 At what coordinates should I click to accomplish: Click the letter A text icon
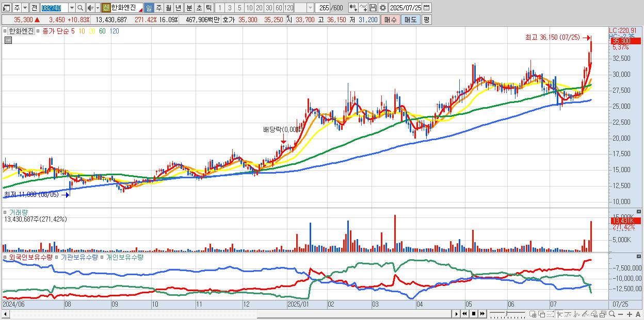tap(638, 314)
